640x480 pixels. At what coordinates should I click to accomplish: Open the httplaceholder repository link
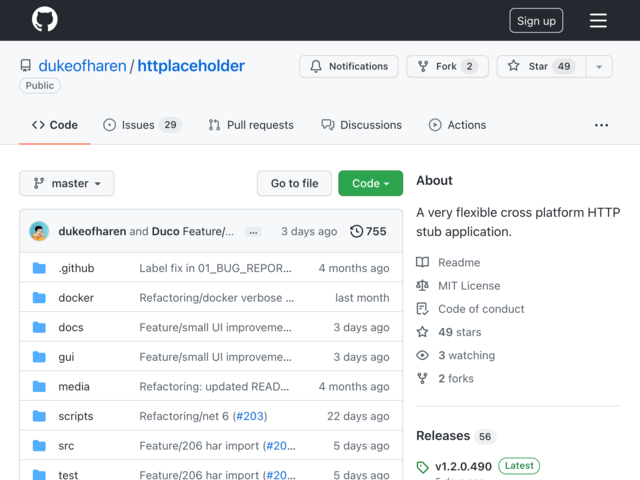[x=191, y=66]
